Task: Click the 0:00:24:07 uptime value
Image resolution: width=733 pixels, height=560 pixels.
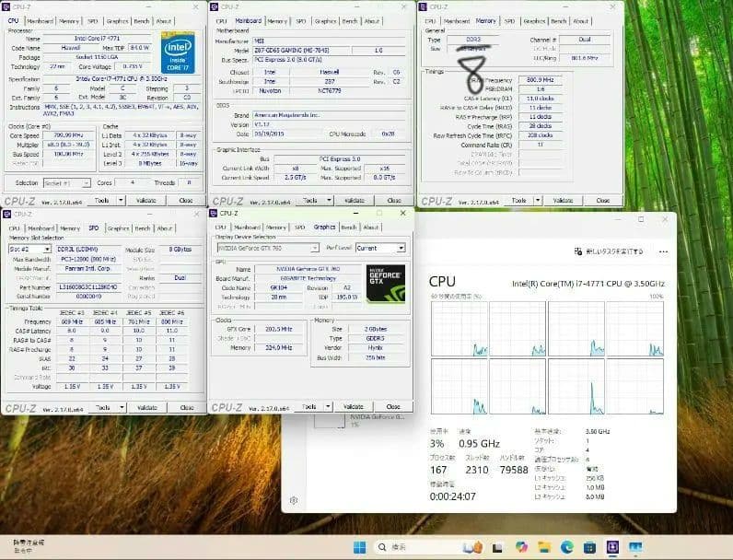Action: (x=452, y=496)
